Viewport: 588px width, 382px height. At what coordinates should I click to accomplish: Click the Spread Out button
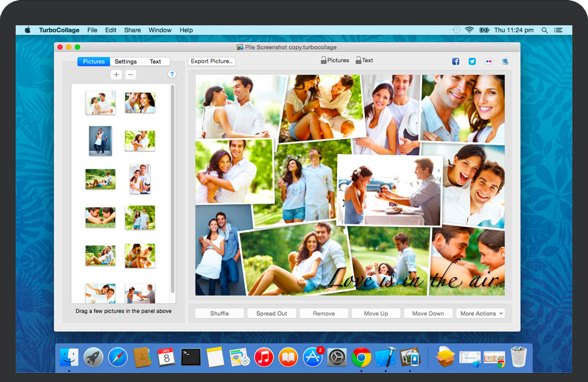[271, 313]
